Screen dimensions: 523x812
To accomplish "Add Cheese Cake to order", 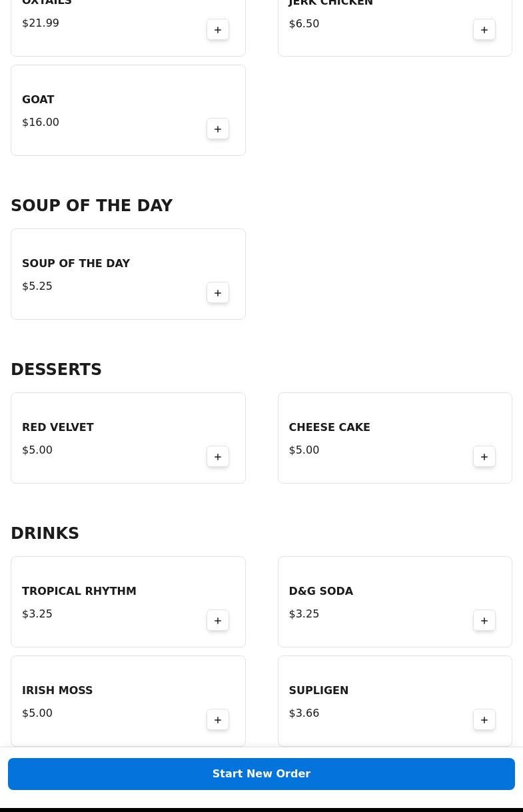I will [484, 457].
